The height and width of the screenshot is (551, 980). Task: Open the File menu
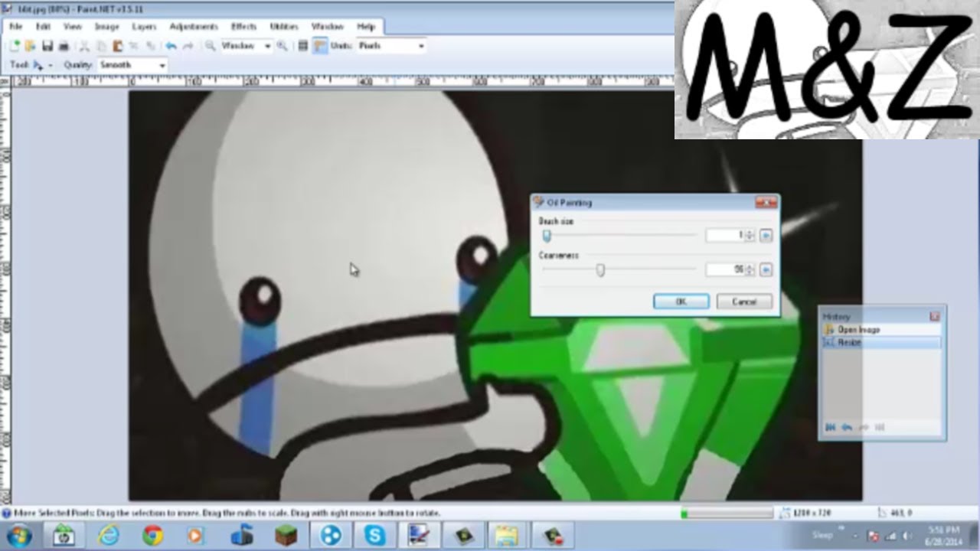pos(15,27)
